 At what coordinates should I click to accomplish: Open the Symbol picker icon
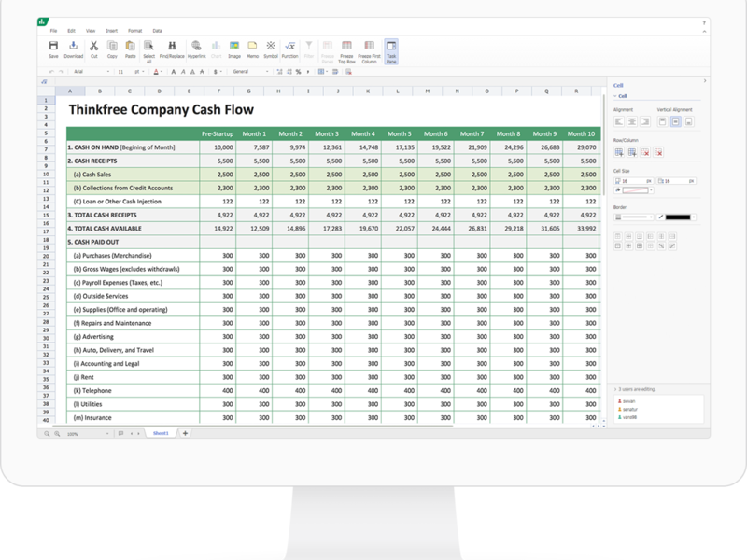[270, 46]
